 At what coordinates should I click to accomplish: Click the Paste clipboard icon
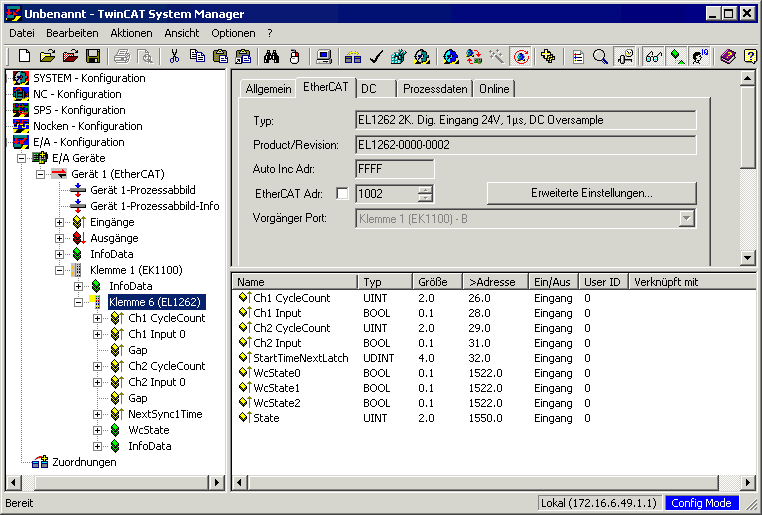pyautogui.click(x=220, y=57)
